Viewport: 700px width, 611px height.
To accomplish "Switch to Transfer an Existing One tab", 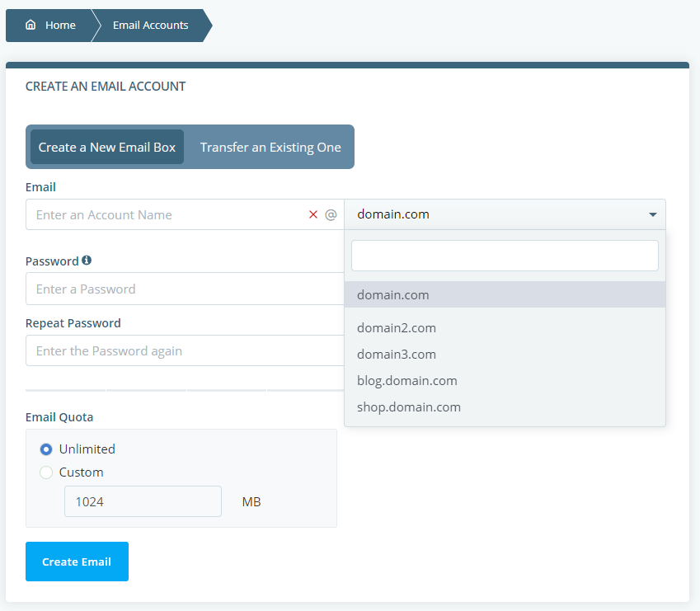I will coord(270,146).
